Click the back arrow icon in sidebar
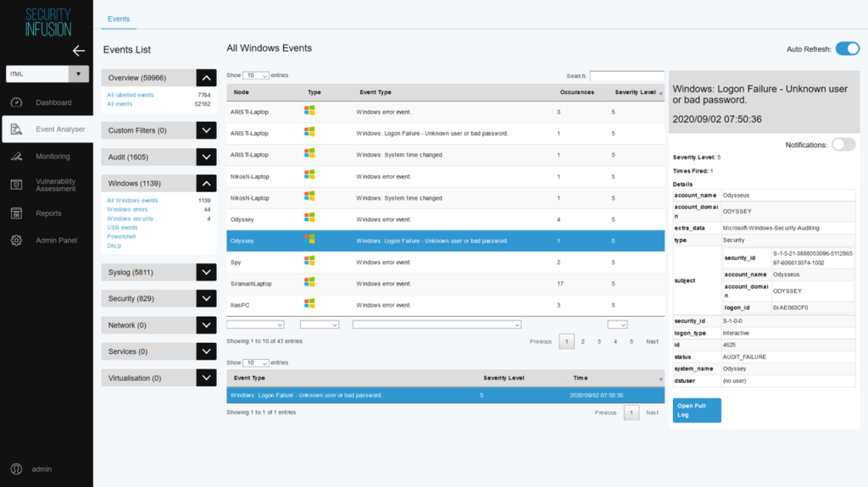 tap(79, 51)
